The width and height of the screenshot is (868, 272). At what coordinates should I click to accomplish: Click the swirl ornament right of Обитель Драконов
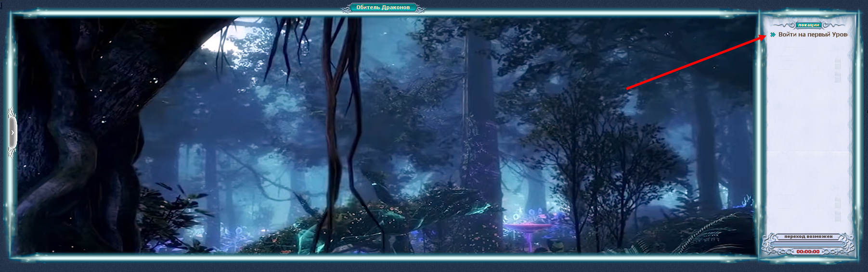point(420,8)
